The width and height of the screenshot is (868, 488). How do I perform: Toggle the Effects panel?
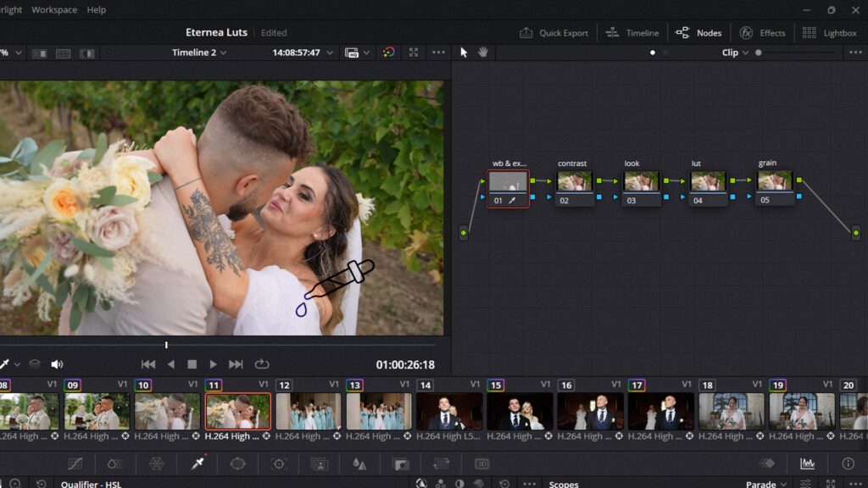[x=762, y=33]
